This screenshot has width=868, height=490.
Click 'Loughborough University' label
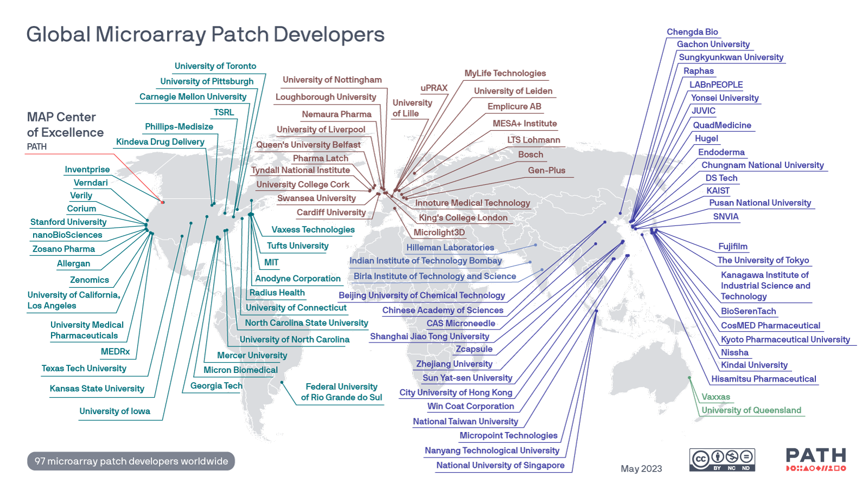325,97
